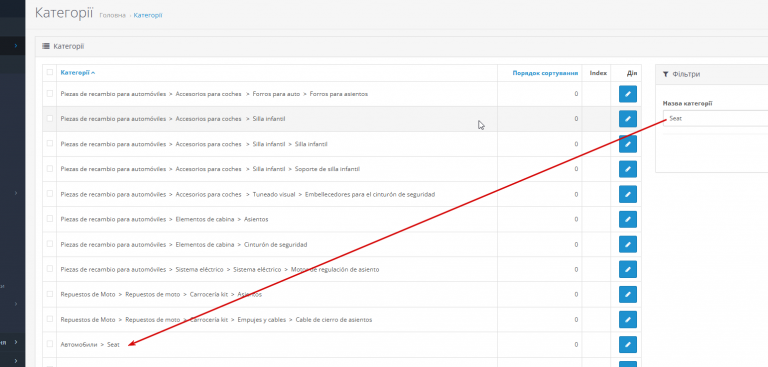Click the Дія column header
The width and height of the screenshot is (768, 367).
tap(631, 73)
